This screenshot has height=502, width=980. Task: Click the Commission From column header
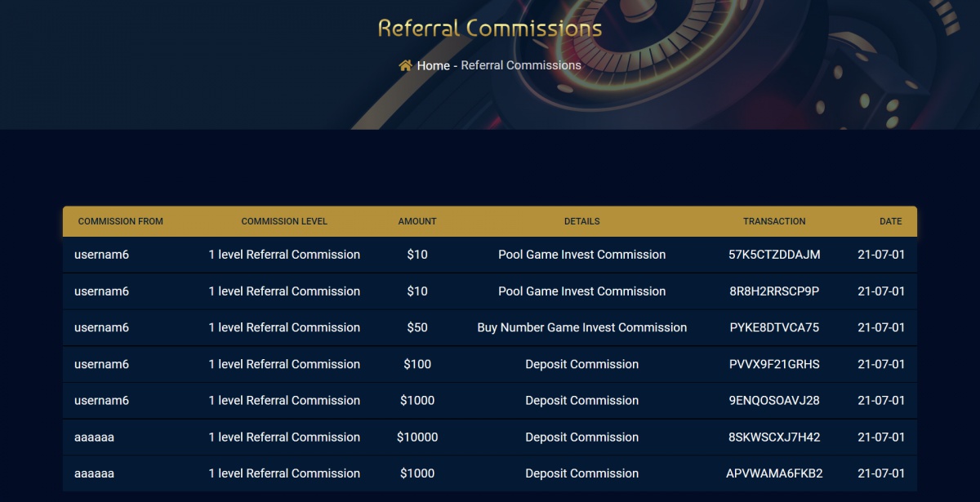pos(121,221)
